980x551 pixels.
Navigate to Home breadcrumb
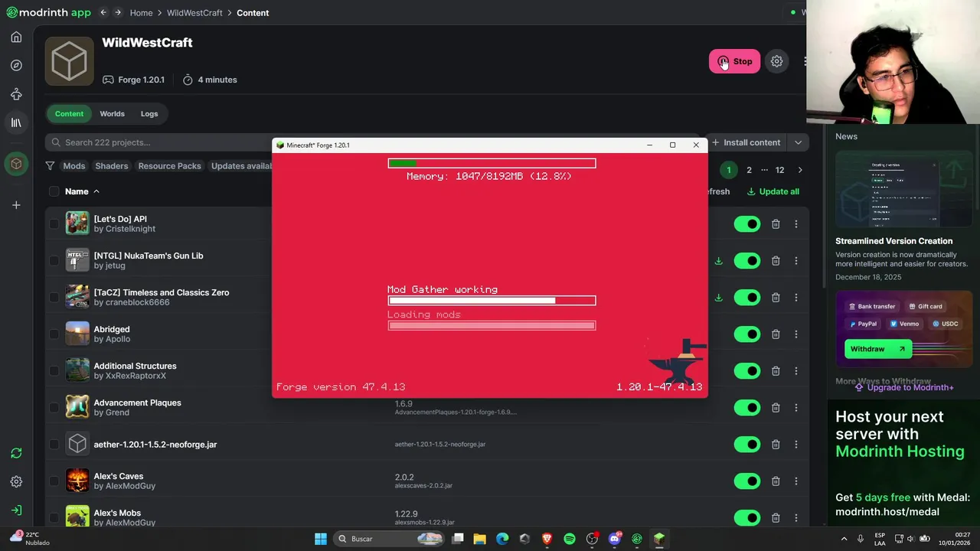141,13
